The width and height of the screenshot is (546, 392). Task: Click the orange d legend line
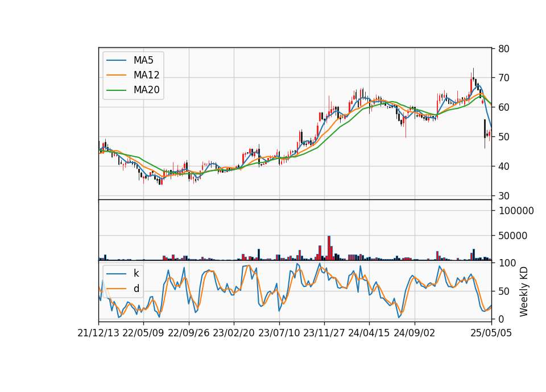click(x=116, y=289)
